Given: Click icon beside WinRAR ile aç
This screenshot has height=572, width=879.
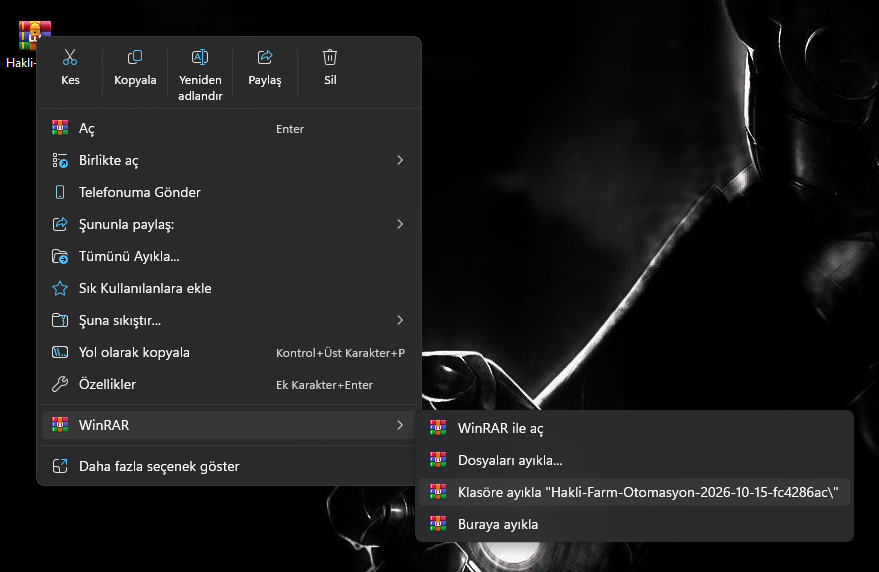Looking at the screenshot, I should [x=438, y=427].
